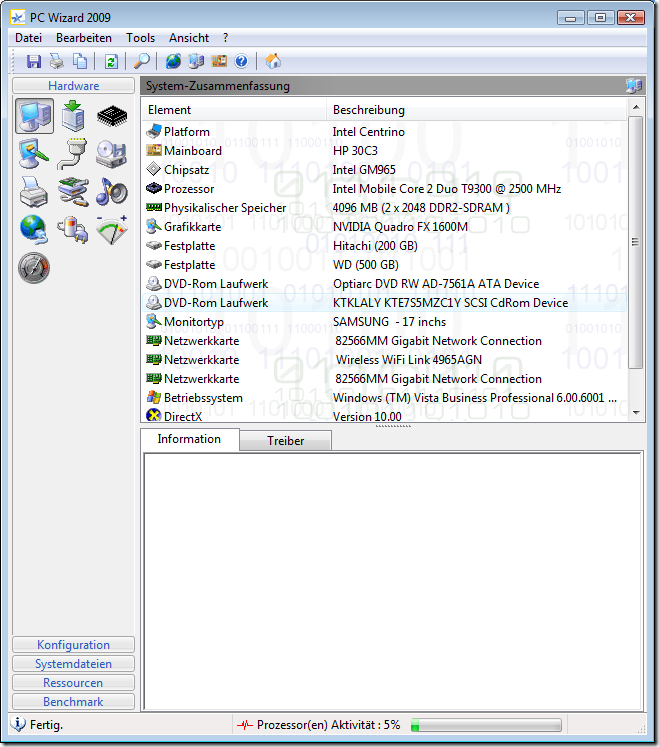The image size is (659, 747).
Task: Open the Konfiguration category
Action: [x=73, y=645]
